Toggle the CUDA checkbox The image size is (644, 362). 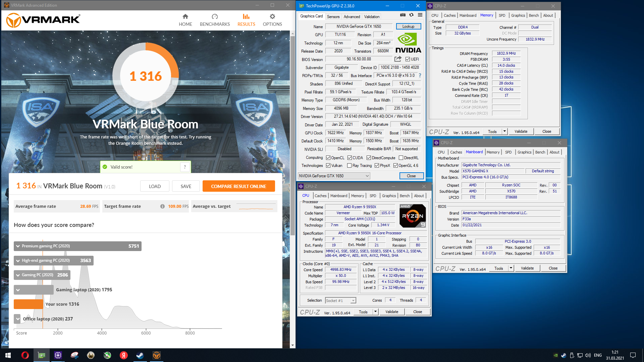350,158
